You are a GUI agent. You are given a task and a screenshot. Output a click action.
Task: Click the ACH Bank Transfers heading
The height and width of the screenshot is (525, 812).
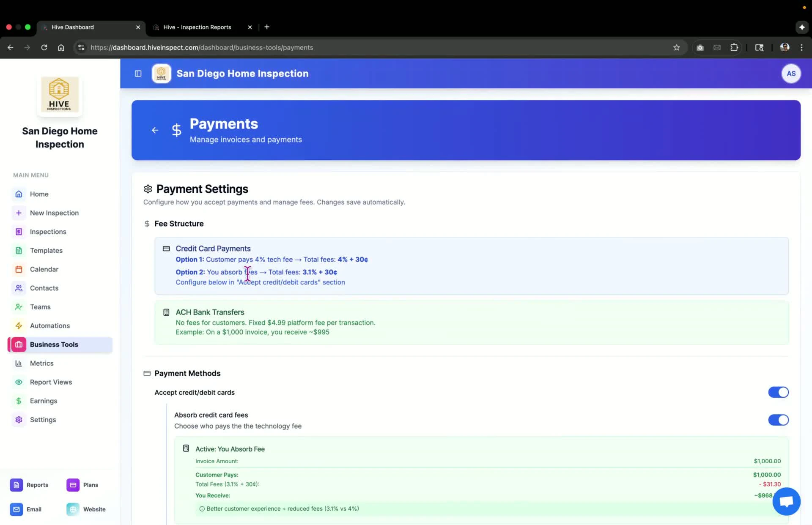pos(210,312)
